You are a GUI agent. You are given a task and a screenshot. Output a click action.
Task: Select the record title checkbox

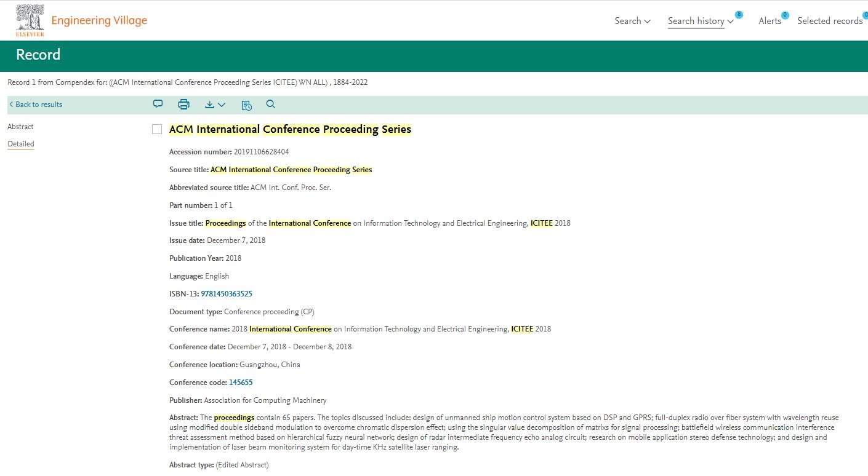(x=157, y=129)
